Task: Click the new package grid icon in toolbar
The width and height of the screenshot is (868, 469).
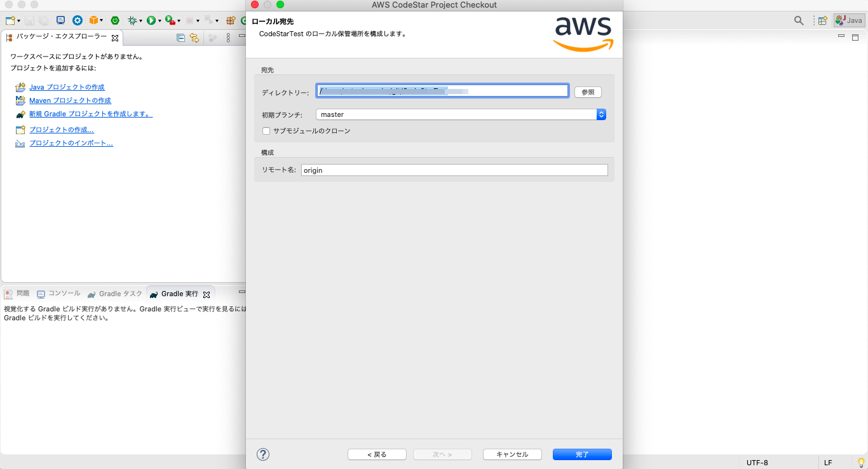Action: [x=231, y=20]
